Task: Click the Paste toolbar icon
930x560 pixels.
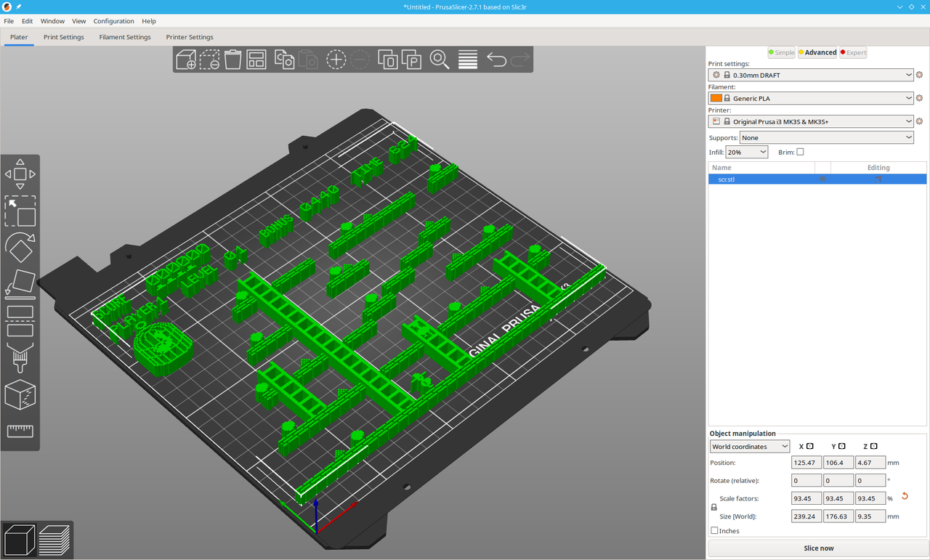Action: pos(308,60)
